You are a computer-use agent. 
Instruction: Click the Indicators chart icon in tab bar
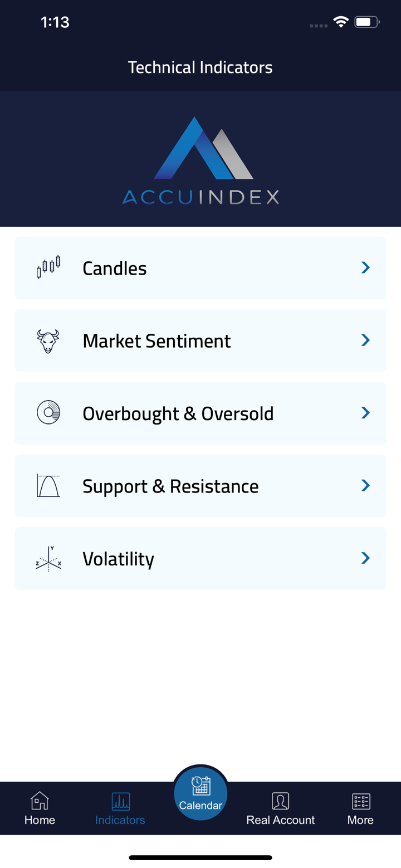(x=120, y=801)
